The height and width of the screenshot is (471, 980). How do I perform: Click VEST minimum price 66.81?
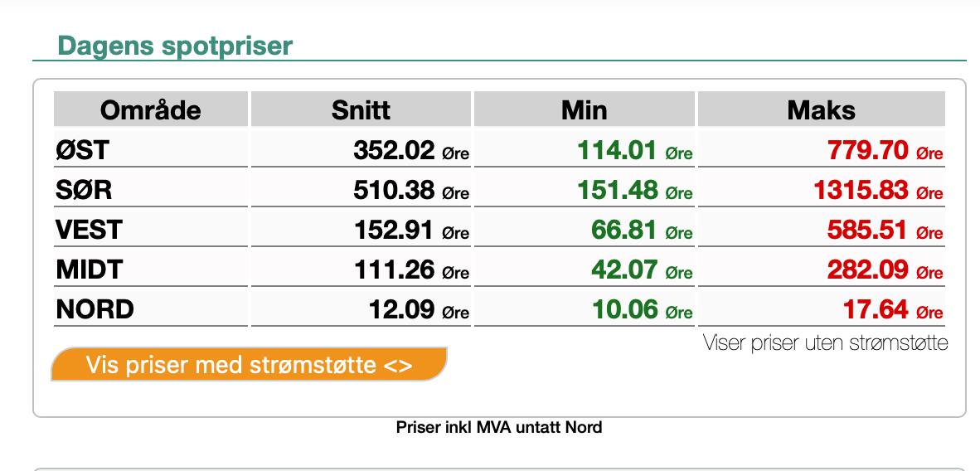tap(623, 230)
